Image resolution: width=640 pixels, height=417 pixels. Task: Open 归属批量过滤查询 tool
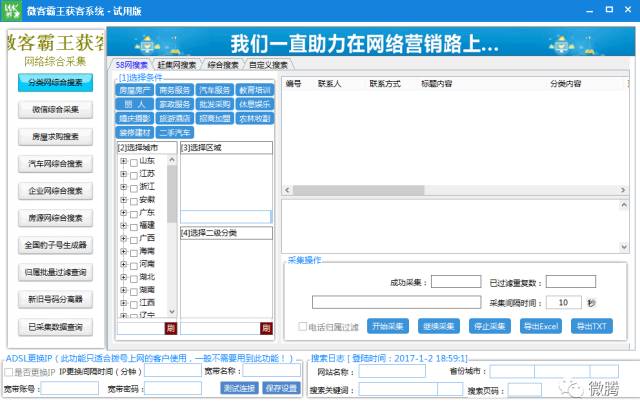(56, 273)
